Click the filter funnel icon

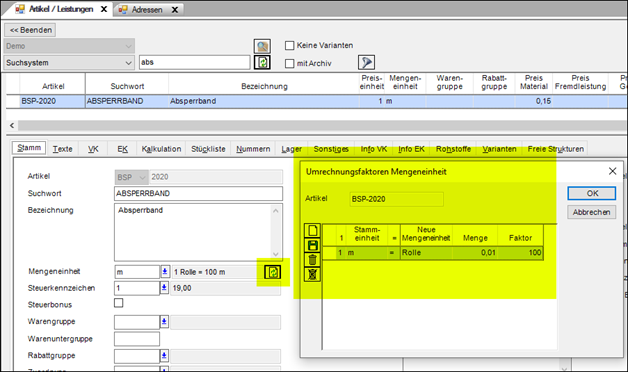click(x=366, y=62)
